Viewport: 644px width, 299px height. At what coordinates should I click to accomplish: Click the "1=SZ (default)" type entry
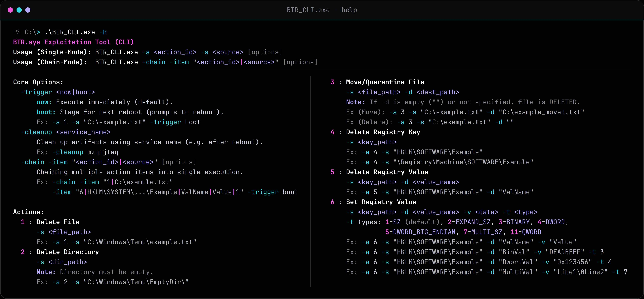pos(412,222)
